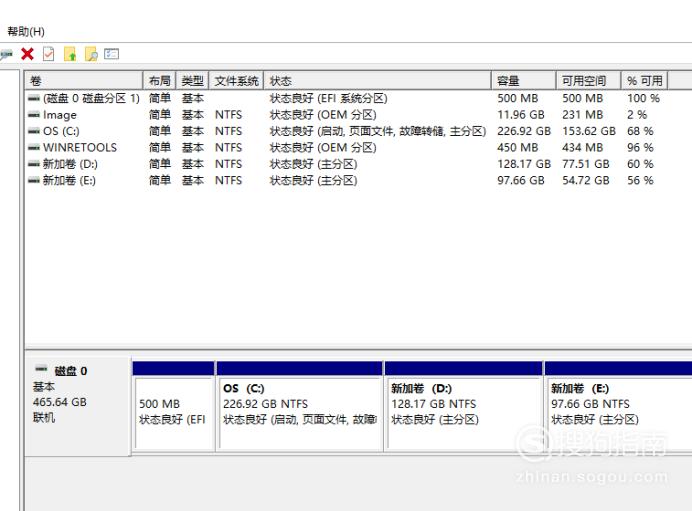Click the drive icon beside Image volume
The image size is (692, 511).
34,115
